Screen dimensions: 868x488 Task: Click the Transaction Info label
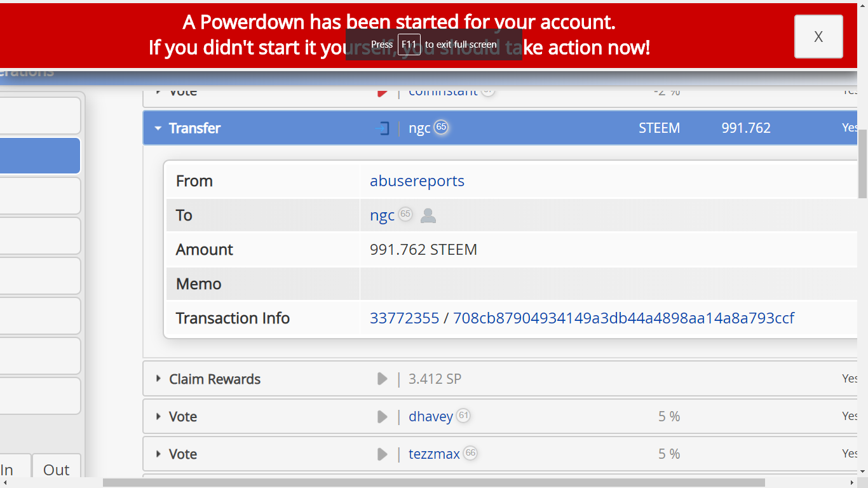point(233,318)
